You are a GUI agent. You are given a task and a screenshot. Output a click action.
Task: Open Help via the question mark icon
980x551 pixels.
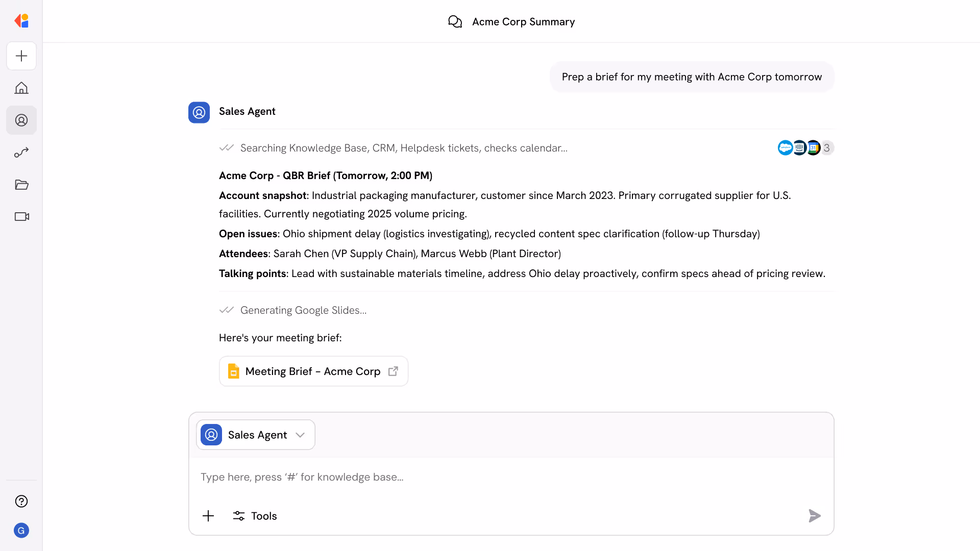point(21,501)
